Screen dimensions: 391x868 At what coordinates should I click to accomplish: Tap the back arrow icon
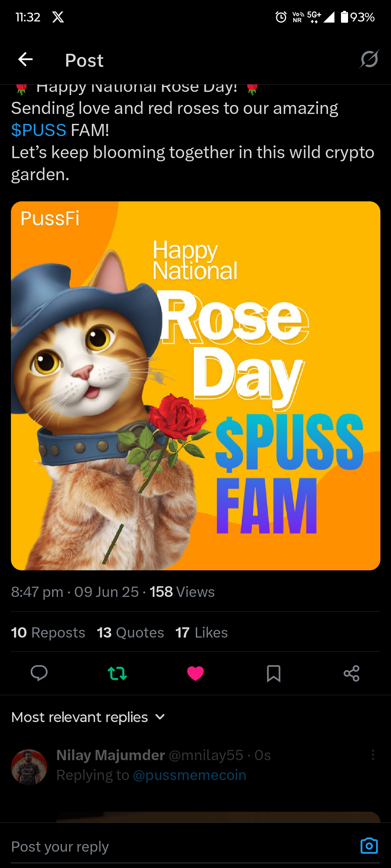point(25,60)
